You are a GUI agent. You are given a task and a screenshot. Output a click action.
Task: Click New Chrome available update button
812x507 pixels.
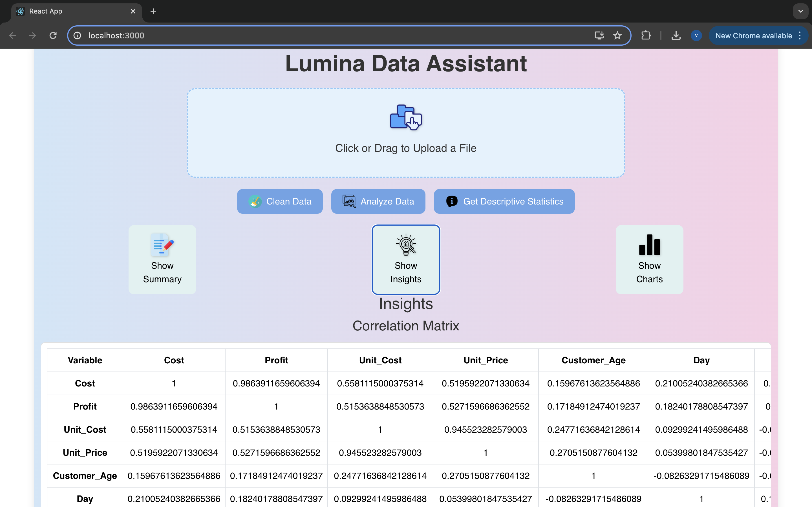(753, 35)
